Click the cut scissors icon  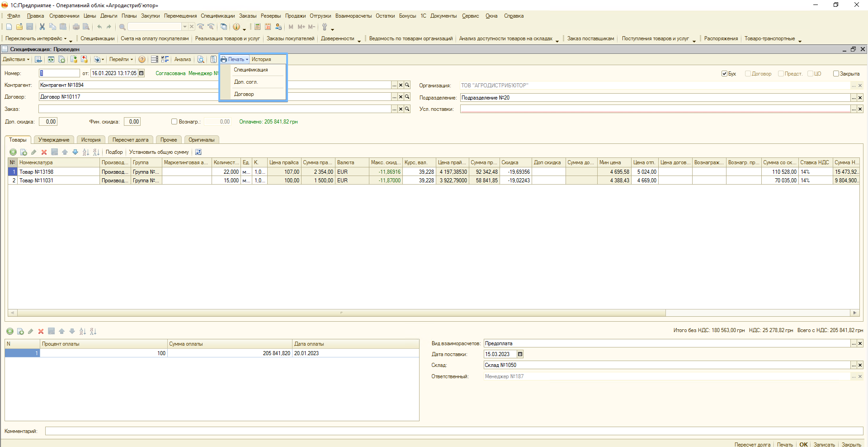coord(42,27)
